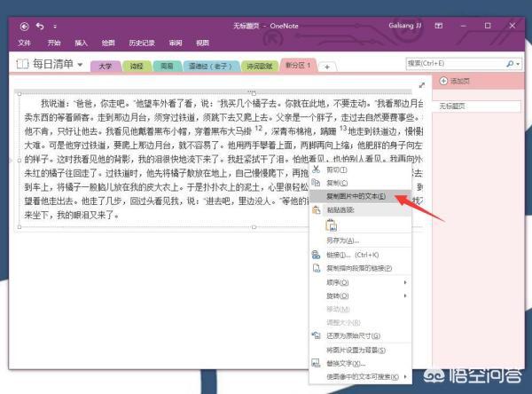Click the Back arrow icon in title bar
The height and width of the screenshot is (394, 532).
point(24,26)
